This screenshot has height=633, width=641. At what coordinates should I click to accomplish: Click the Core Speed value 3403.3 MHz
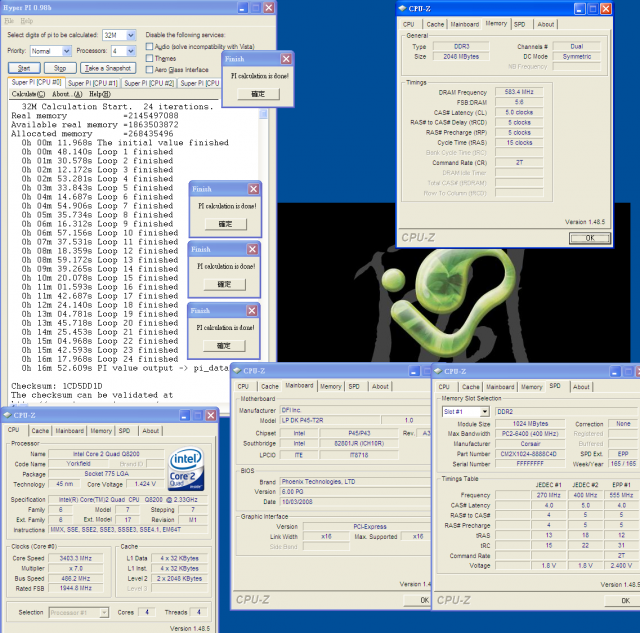[76, 558]
